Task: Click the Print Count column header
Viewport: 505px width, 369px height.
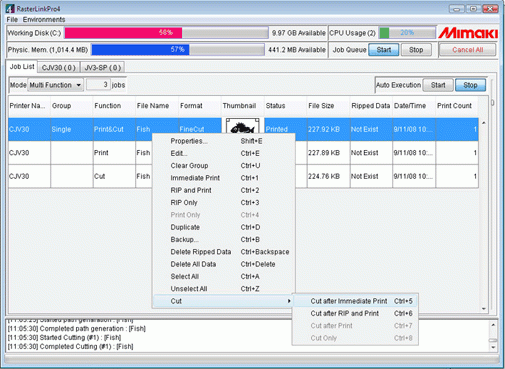Action: click(457, 106)
